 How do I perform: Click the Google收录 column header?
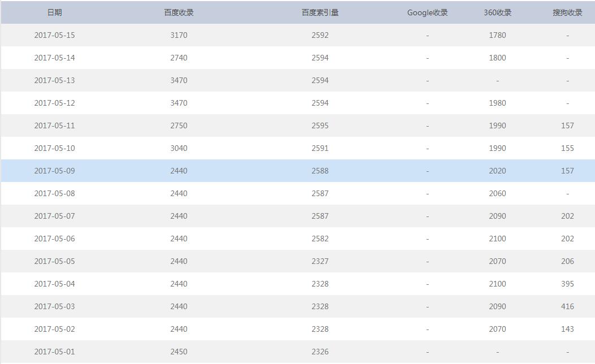point(427,12)
